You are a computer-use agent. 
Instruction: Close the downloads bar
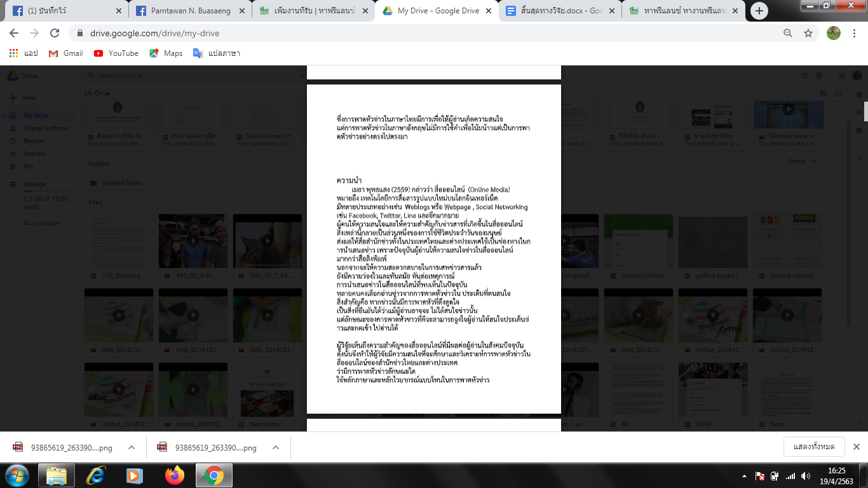point(856,447)
